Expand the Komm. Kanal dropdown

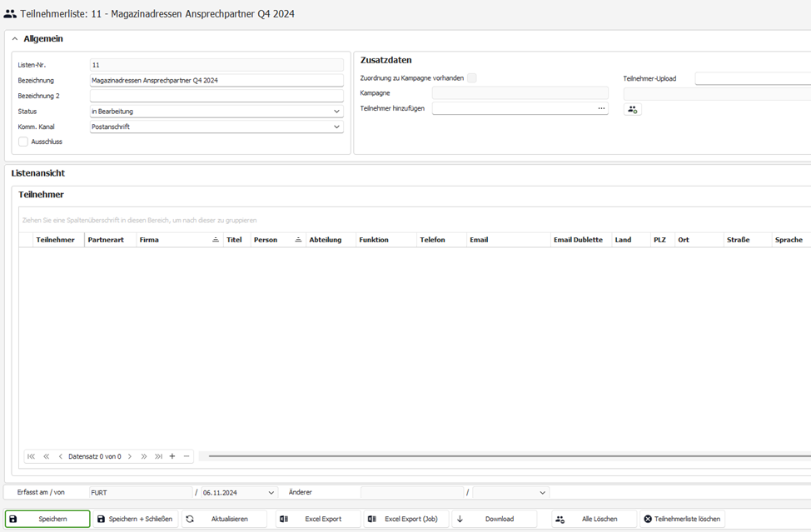336,127
